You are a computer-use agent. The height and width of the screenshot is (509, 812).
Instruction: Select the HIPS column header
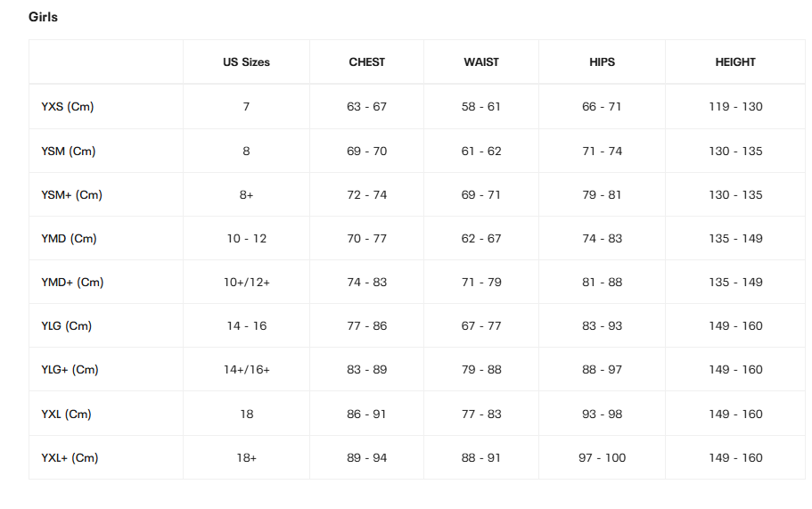tap(603, 62)
